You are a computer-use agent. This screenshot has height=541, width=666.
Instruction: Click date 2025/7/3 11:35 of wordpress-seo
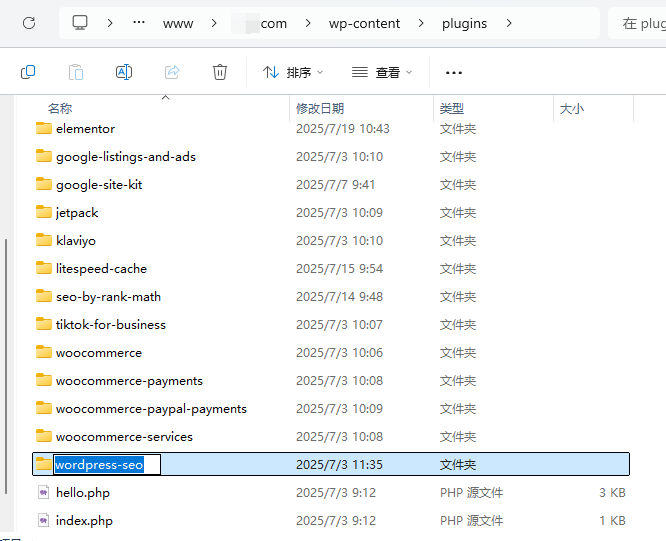tap(339, 465)
